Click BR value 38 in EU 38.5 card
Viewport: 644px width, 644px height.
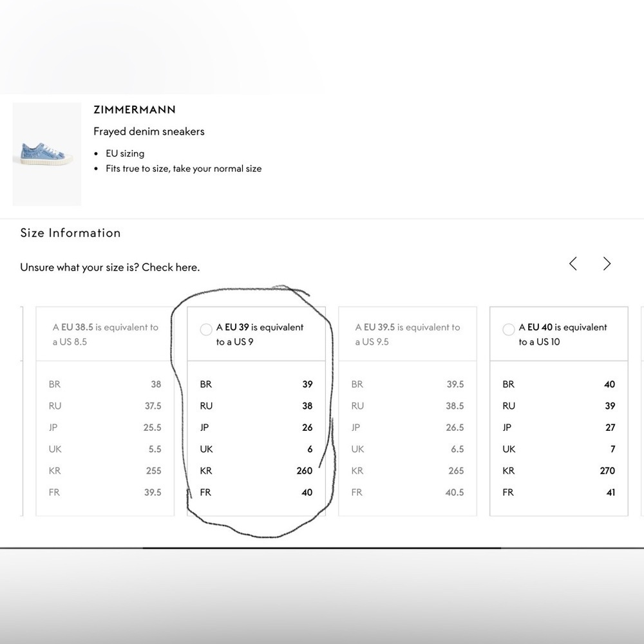pyautogui.click(x=156, y=384)
